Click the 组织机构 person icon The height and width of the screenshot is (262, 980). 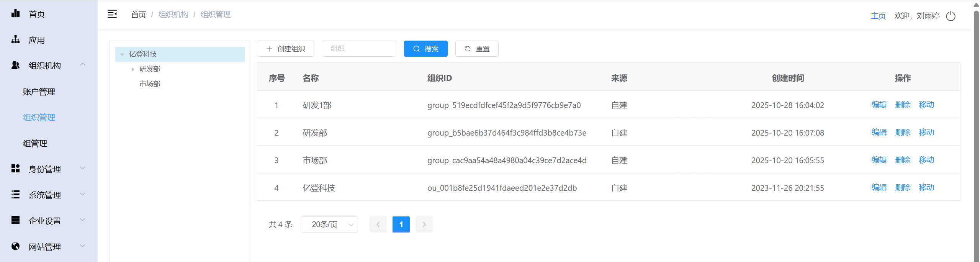[15, 65]
